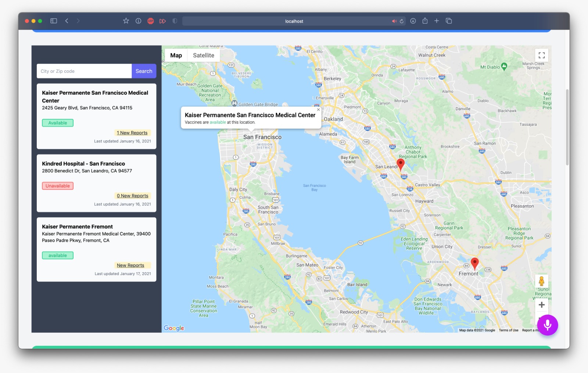Focus the localhost address bar

[294, 21]
